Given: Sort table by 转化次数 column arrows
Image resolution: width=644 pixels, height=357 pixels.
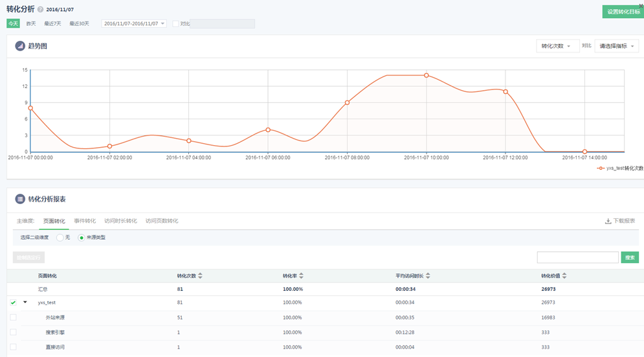Looking at the screenshot, I should [x=200, y=276].
